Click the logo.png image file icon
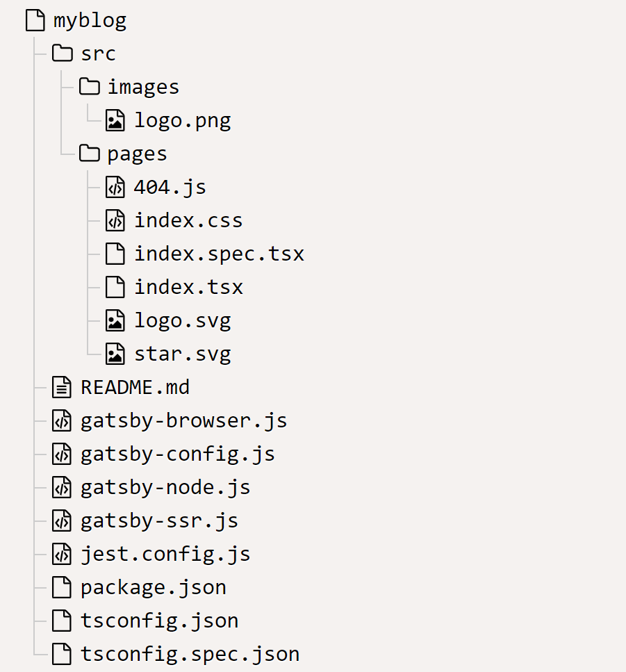Image resolution: width=626 pixels, height=672 pixels. click(115, 120)
